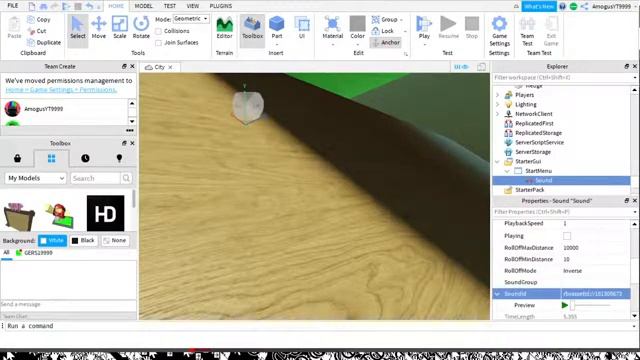640x360 pixels.
Task: Set Toolbox background to White
Action: click(x=52, y=241)
